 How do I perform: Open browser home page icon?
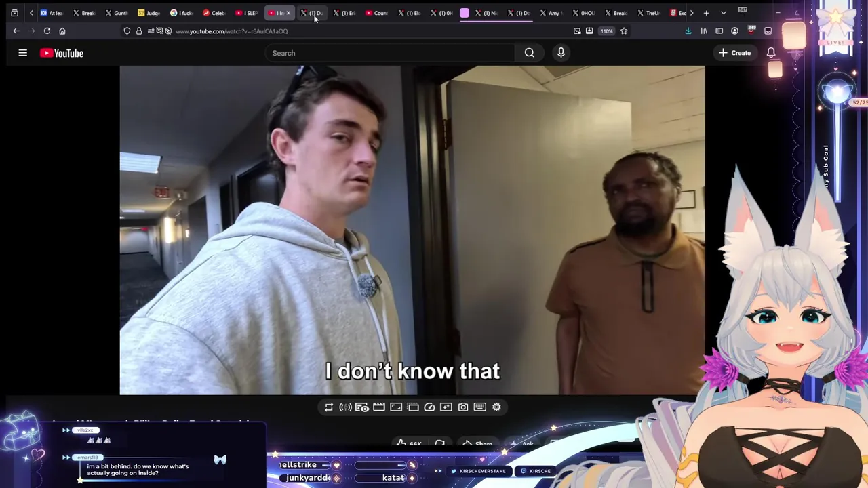click(x=62, y=31)
